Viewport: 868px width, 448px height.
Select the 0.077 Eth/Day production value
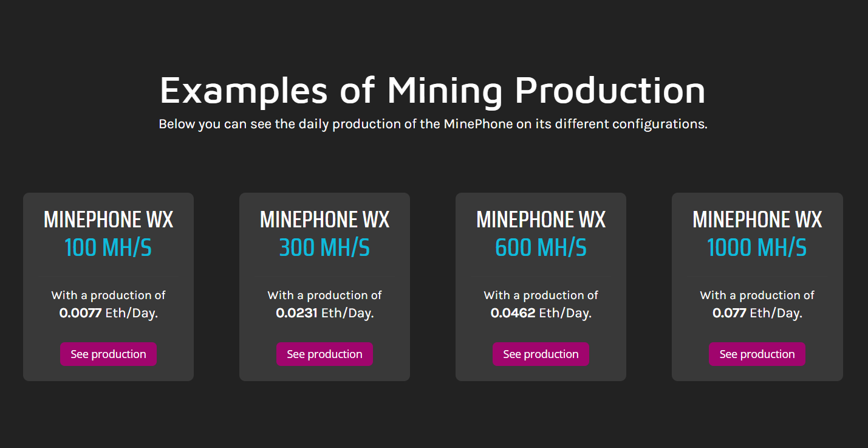click(757, 314)
